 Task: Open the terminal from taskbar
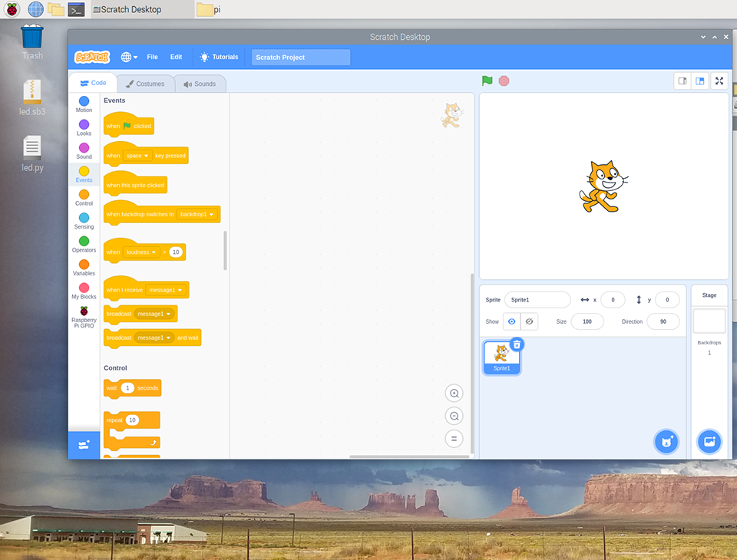point(76,9)
